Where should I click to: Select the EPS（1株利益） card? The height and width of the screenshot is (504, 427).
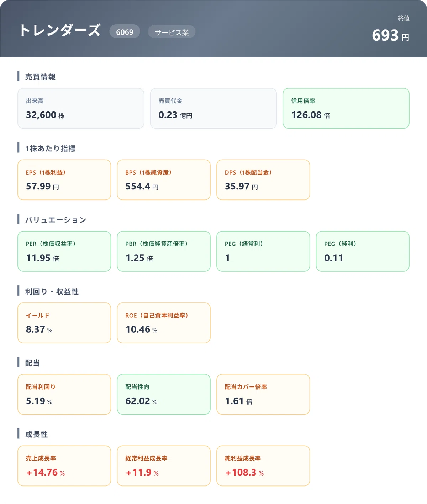pyautogui.click(x=64, y=180)
